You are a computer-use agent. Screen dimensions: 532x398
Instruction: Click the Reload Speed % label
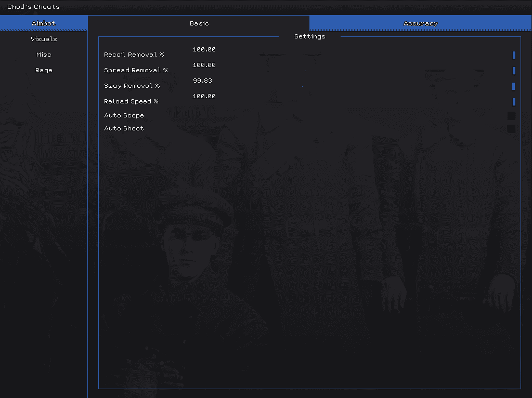[x=131, y=101]
